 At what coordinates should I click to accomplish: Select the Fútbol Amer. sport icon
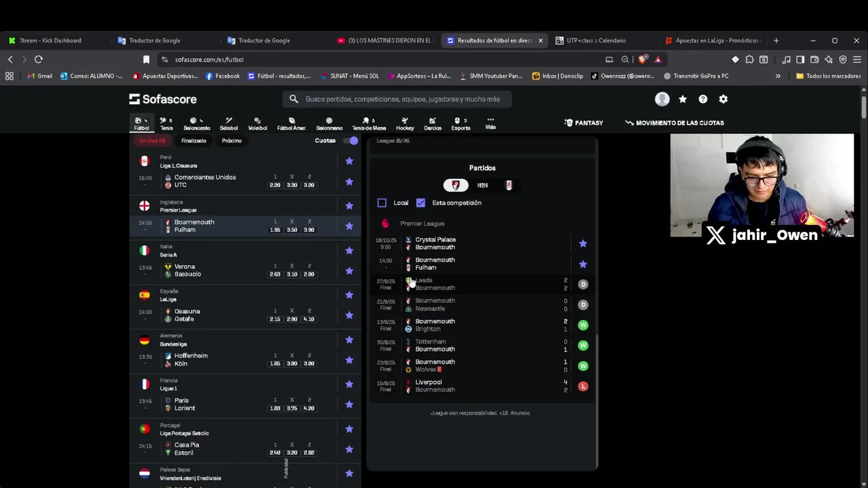coord(292,123)
